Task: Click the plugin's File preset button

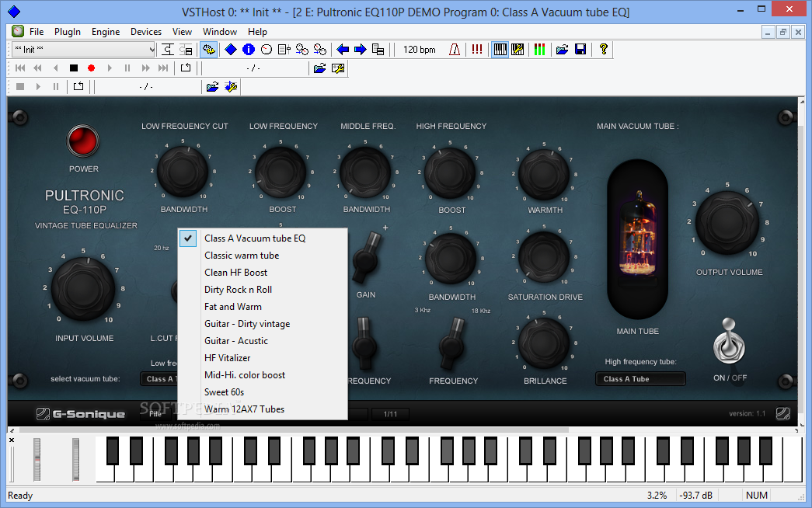Action: pos(155,414)
